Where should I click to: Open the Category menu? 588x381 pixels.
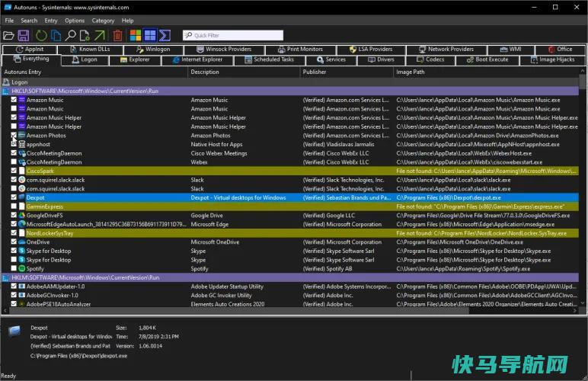click(x=103, y=21)
